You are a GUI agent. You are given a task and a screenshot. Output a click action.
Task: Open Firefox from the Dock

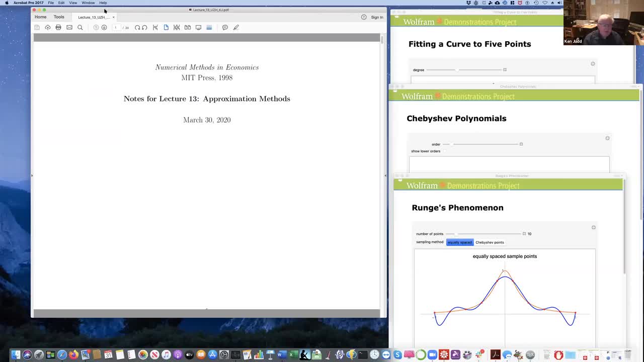73,355
